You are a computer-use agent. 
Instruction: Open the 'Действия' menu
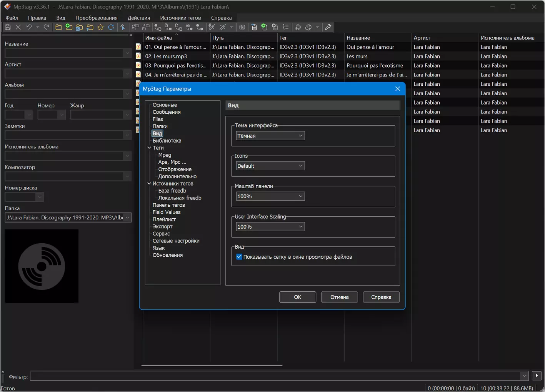pos(139,18)
